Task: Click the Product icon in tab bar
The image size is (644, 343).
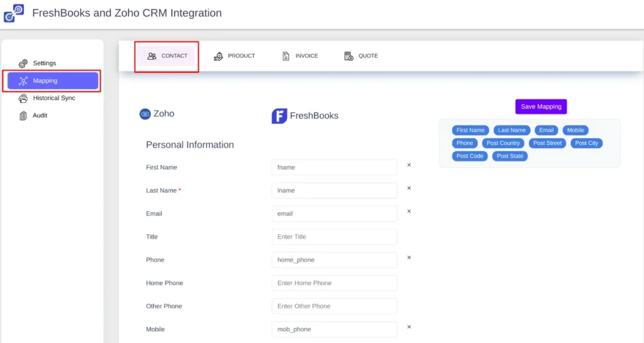Action: coord(218,56)
